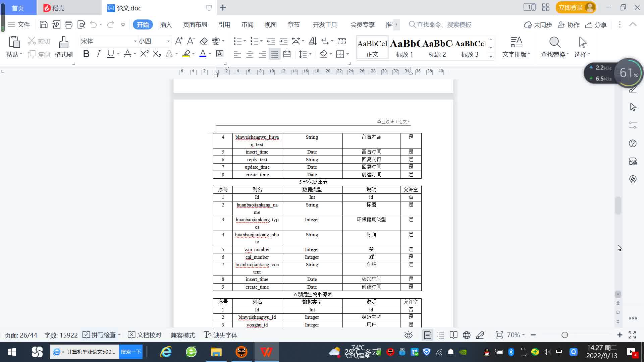
Task: Open Print Preview icon
Action: (81, 24)
